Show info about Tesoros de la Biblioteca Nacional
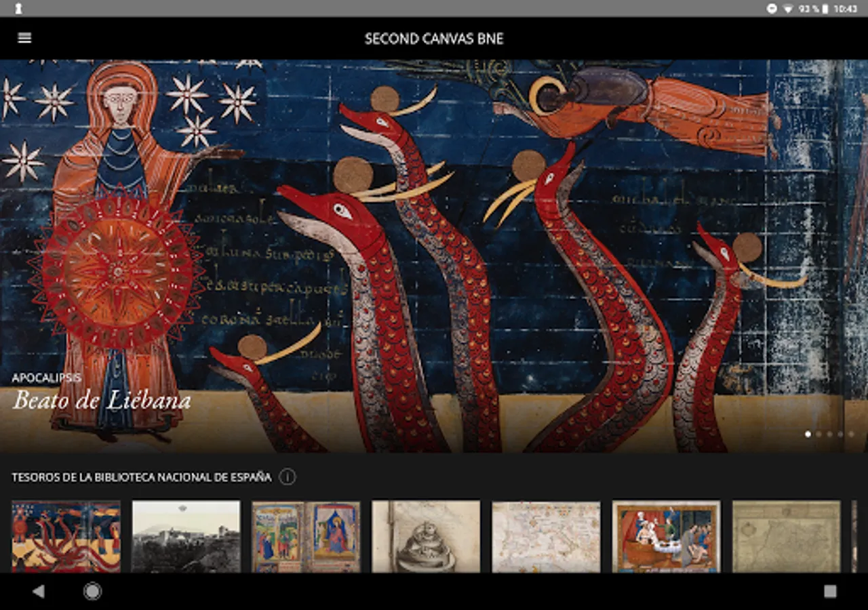The height and width of the screenshot is (610, 868). (x=288, y=477)
